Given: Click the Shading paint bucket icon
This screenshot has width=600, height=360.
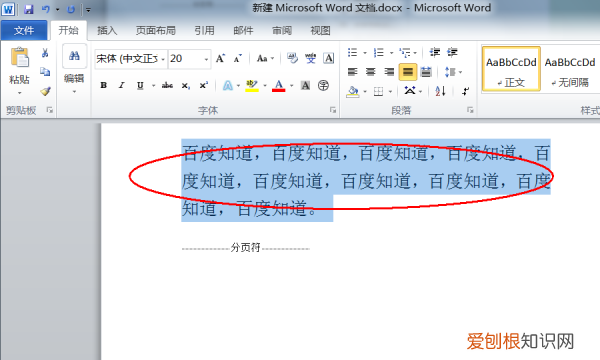Looking at the screenshot, I should [x=352, y=91].
